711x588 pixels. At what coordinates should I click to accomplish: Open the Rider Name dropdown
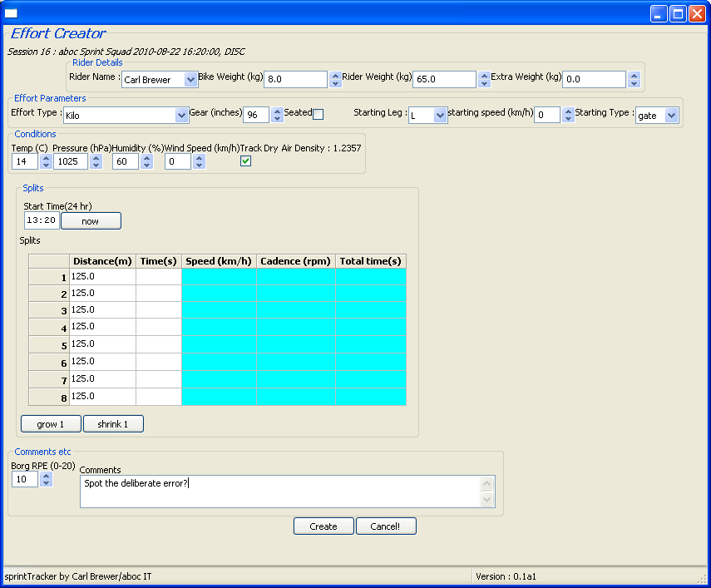point(190,79)
